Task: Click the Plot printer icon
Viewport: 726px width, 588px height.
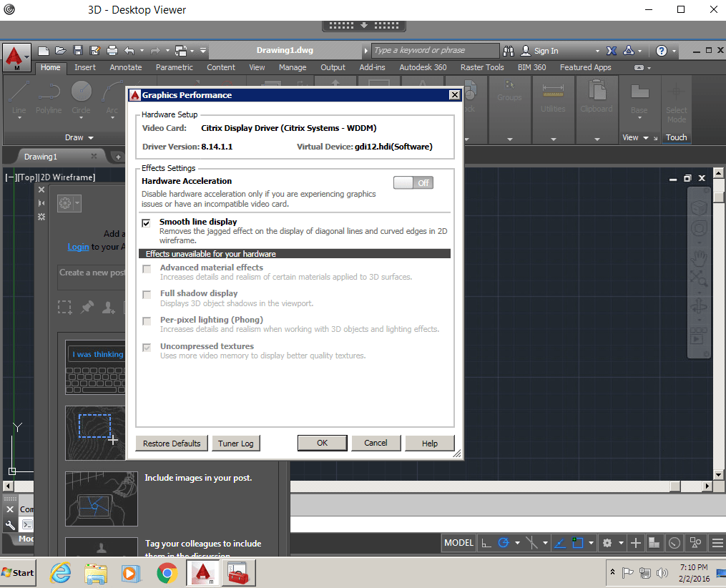Action: (x=112, y=51)
